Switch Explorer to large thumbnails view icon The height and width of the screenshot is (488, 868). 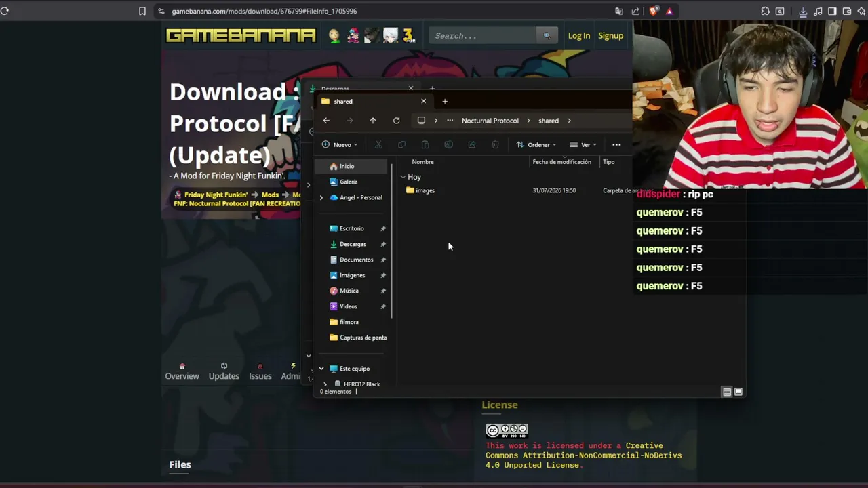point(738,392)
